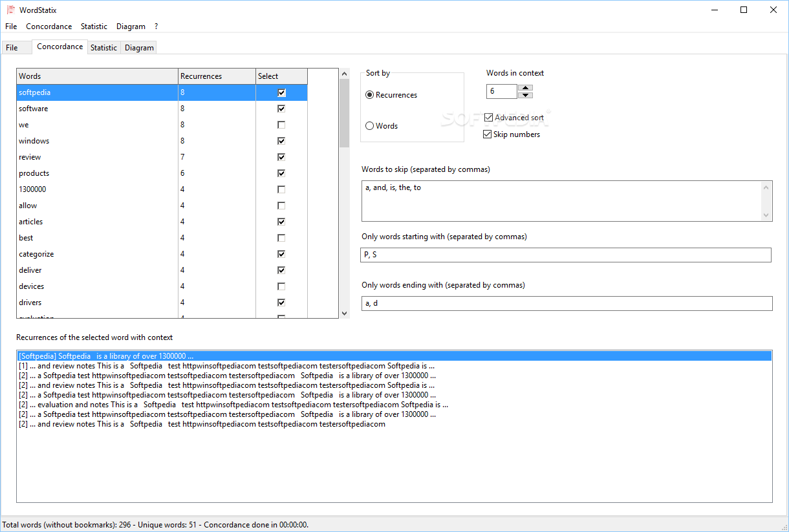
Task: Select the 'allow' word row
Action: [x=162, y=206]
